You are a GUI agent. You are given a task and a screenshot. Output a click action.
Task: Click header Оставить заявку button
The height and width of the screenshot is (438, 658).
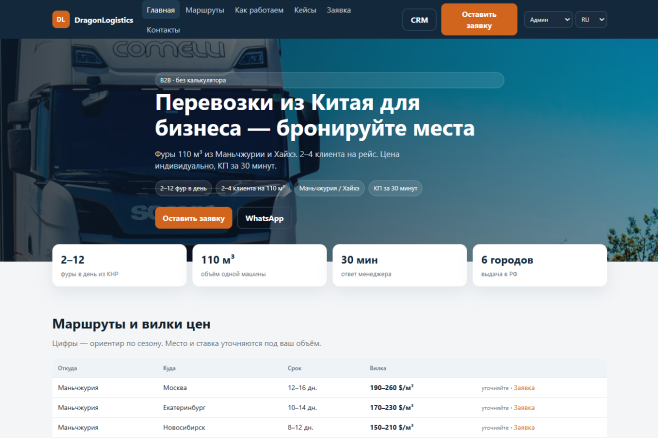[x=479, y=20]
